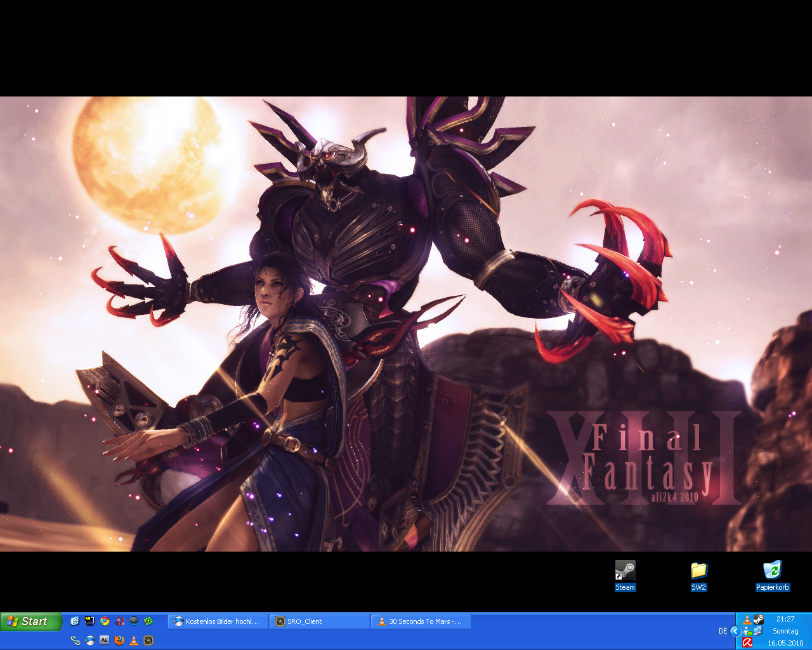Switch to Kostenlos Bilder hochl... taskbar window

[218, 621]
